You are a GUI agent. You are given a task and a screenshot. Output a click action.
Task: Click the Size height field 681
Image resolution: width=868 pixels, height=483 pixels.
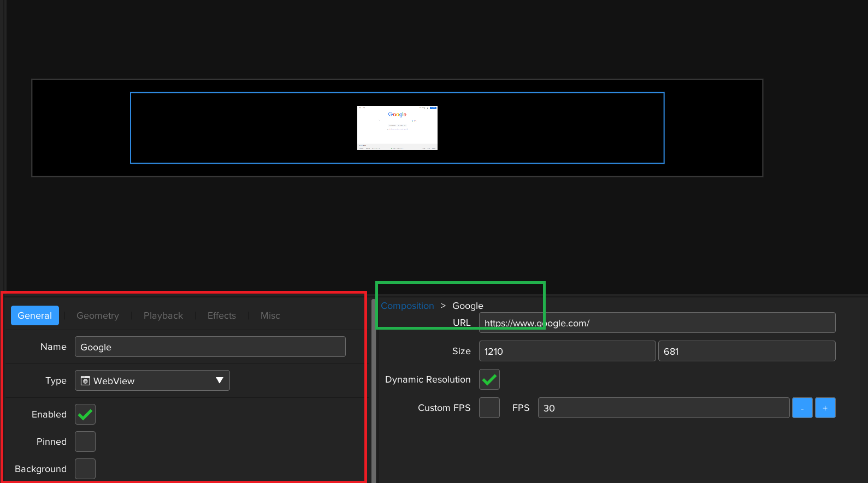tap(746, 351)
